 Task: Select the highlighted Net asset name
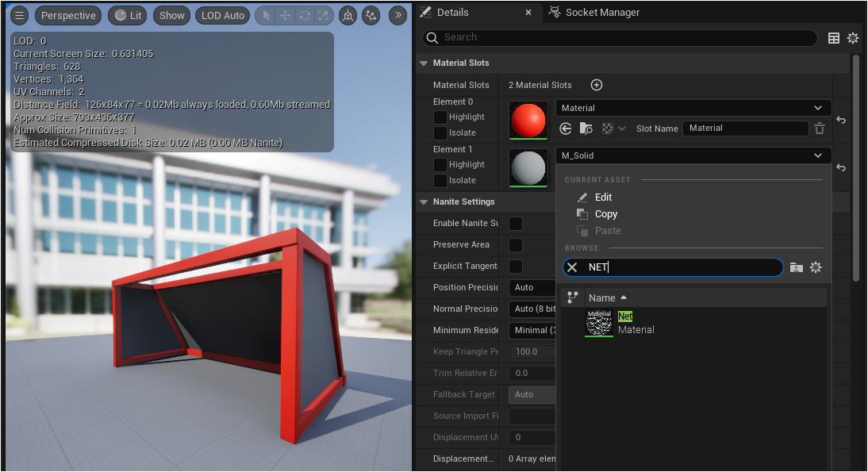(x=625, y=317)
